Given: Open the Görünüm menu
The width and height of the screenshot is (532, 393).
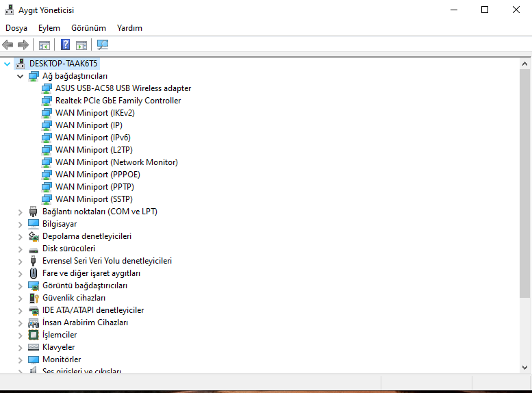Looking at the screenshot, I should pos(88,28).
